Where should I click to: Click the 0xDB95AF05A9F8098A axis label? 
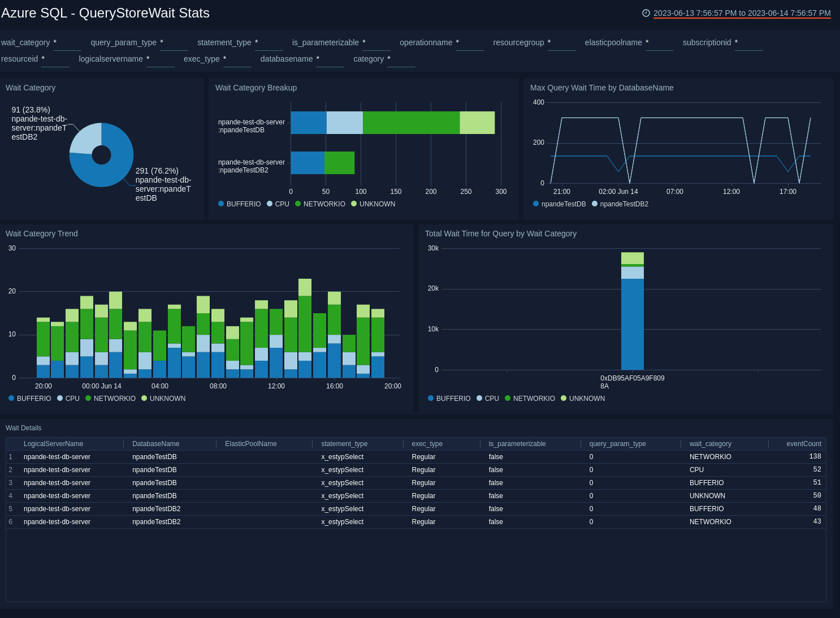[633, 382]
